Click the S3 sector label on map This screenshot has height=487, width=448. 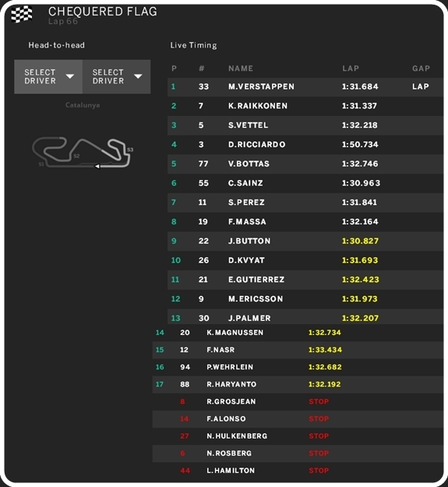(x=130, y=150)
